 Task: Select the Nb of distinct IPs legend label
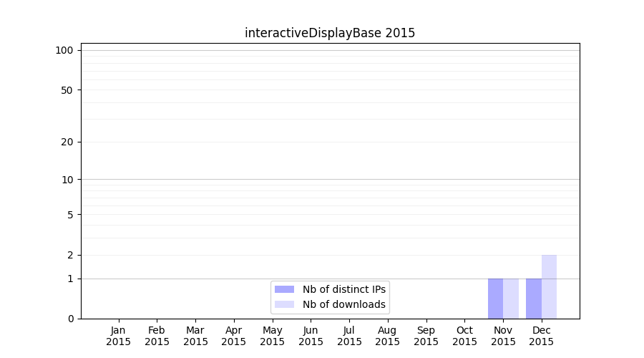click(344, 289)
